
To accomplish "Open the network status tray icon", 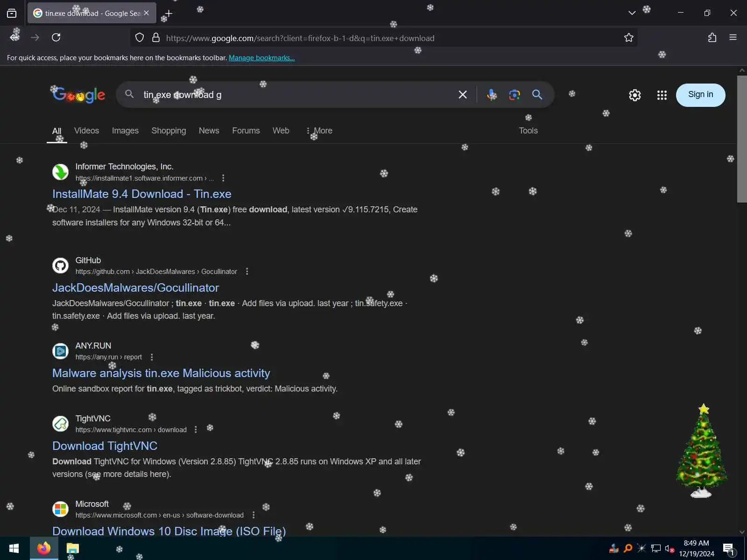I will (656, 548).
